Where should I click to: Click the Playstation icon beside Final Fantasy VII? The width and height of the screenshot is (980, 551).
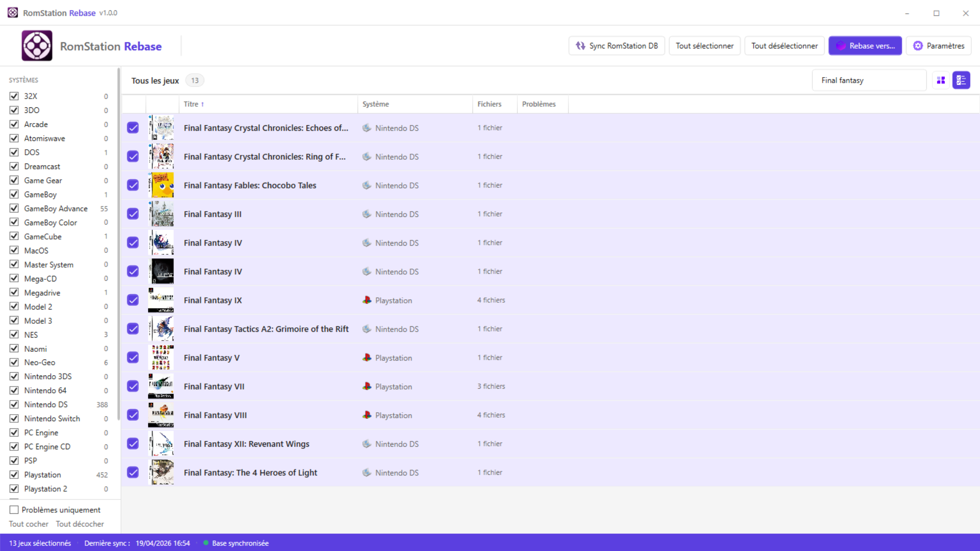click(x=367, y=387)
